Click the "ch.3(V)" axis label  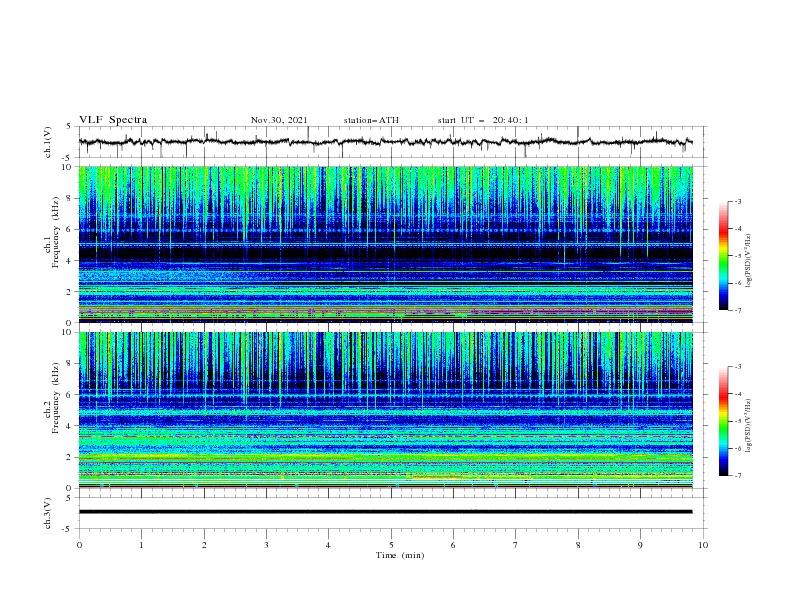click(x=48, y=513)
